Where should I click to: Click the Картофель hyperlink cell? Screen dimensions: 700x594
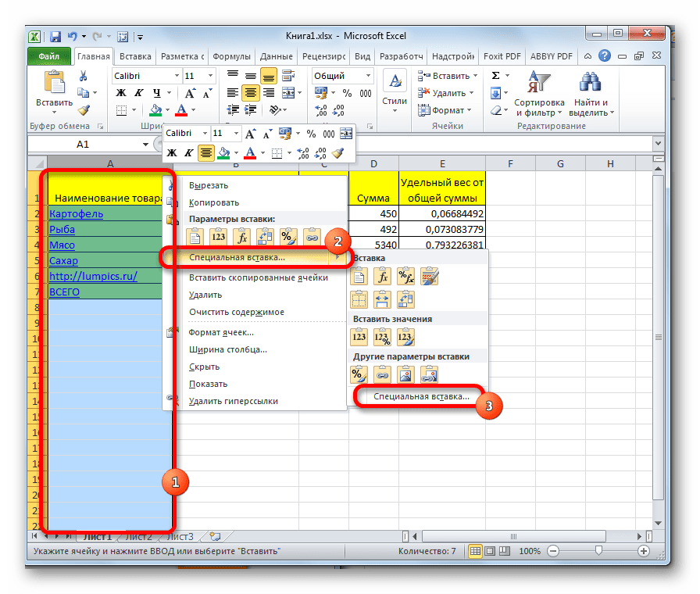pos(76,213)
